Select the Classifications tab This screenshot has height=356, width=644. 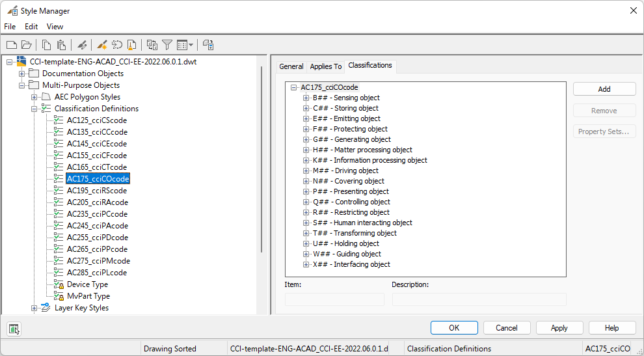[370, 65]
